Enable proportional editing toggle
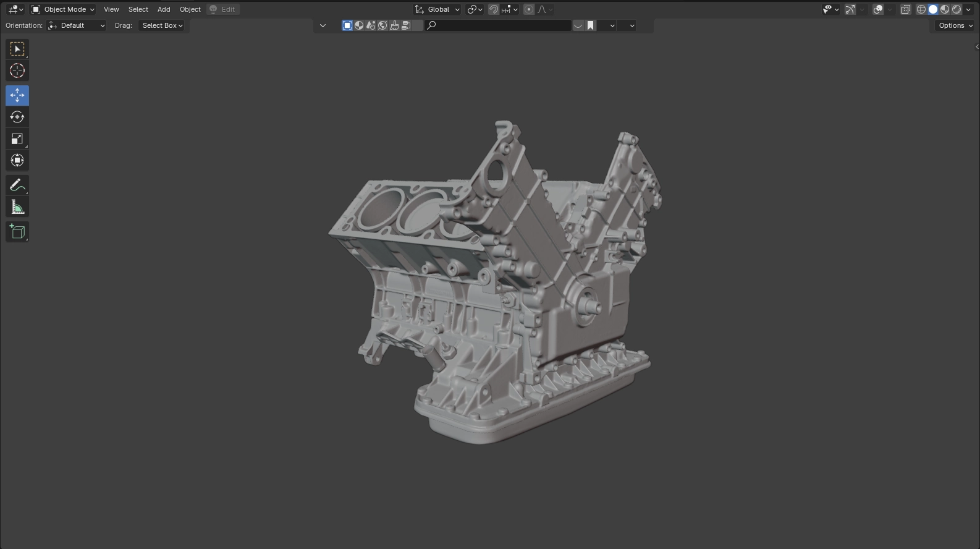The height and width of the screenshot is (549, 980). click(x=529, y=9)
